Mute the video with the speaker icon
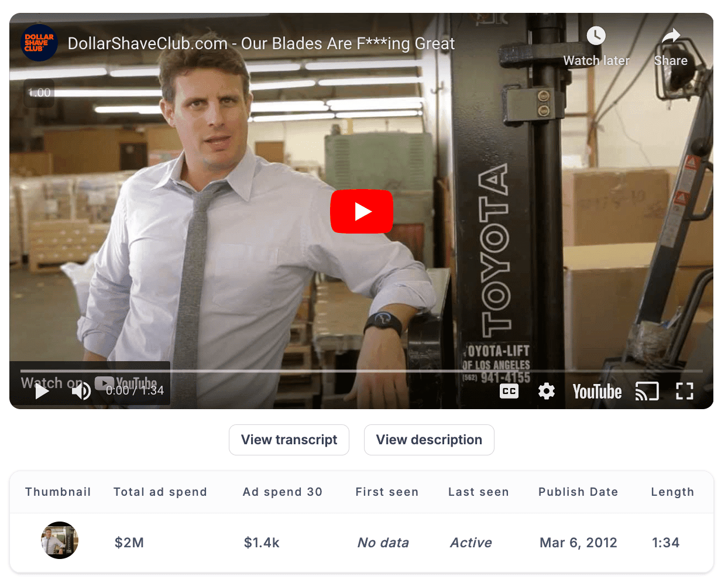The image size is (728, 583). [x=81, y=391]
